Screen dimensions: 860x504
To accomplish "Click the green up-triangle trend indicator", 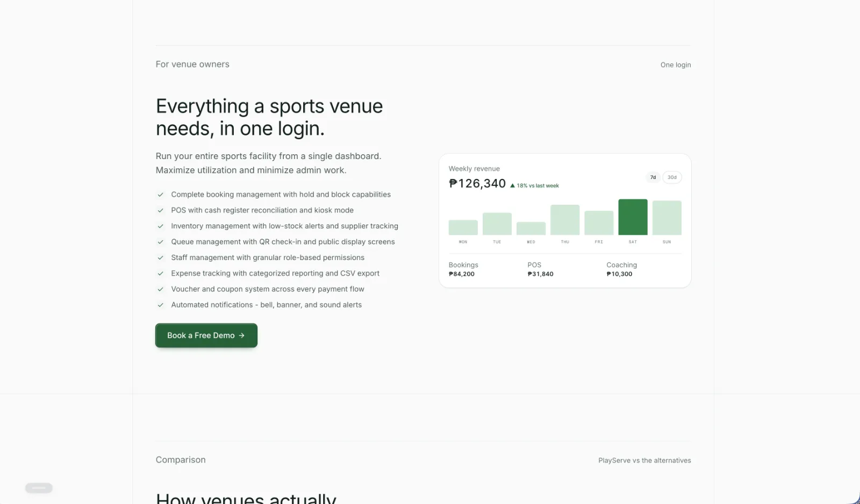I will pyautogui.click(x=512, y=186).
